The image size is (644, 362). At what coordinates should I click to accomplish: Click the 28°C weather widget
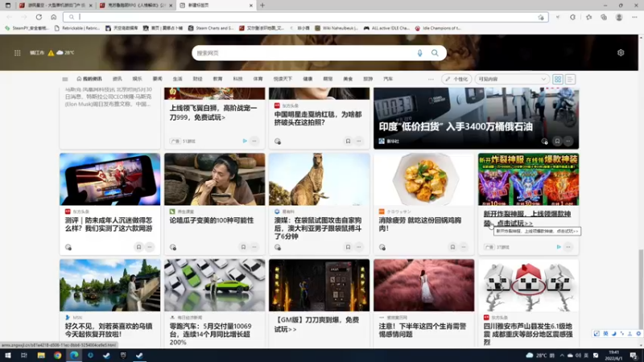(65, 53)
